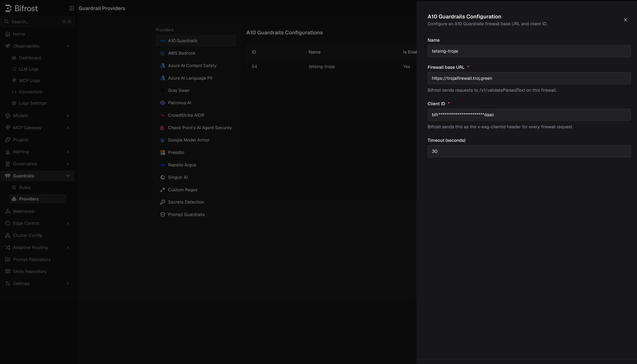Select the Repello Argus provider
Screen dimensions: 637x364
click(196, 165)
